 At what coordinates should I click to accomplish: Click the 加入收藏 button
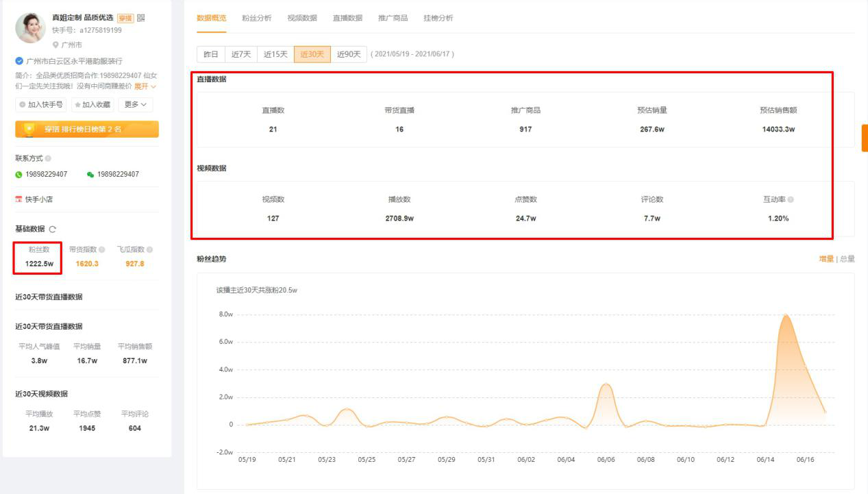click(92, 105)
